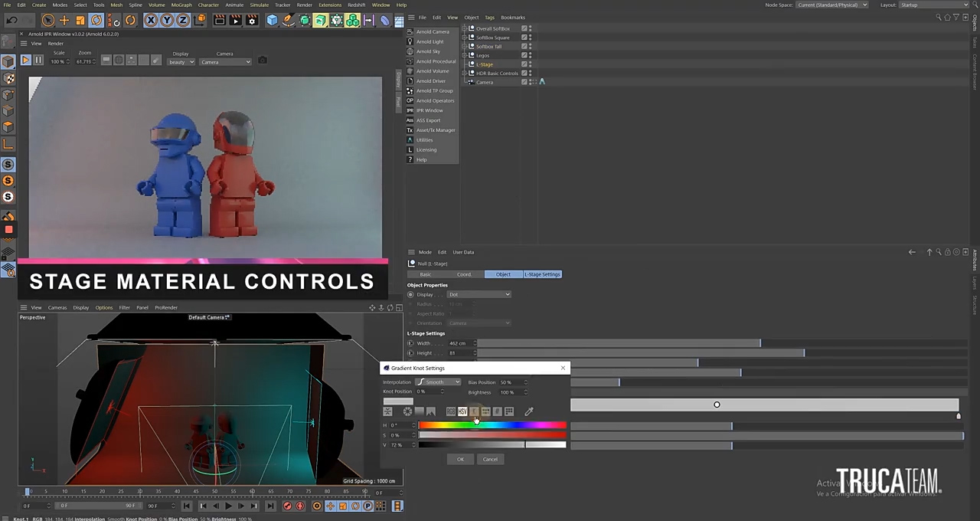Switch to the Coord. attributes tab

pos(464,274)
